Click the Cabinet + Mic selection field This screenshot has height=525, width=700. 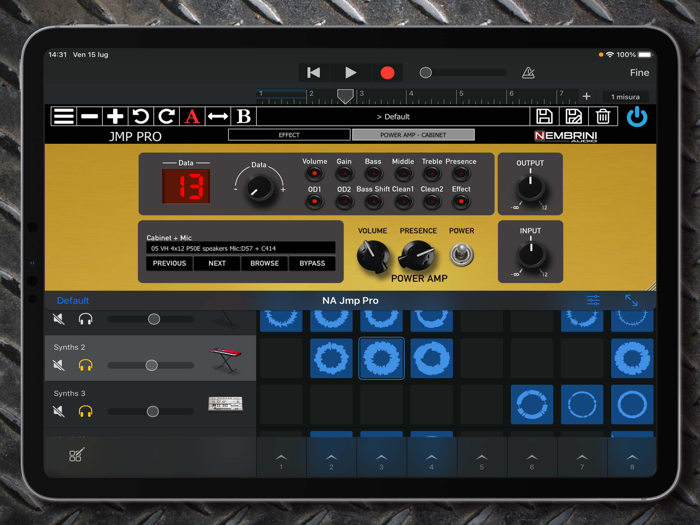click(x=241, y=248)
